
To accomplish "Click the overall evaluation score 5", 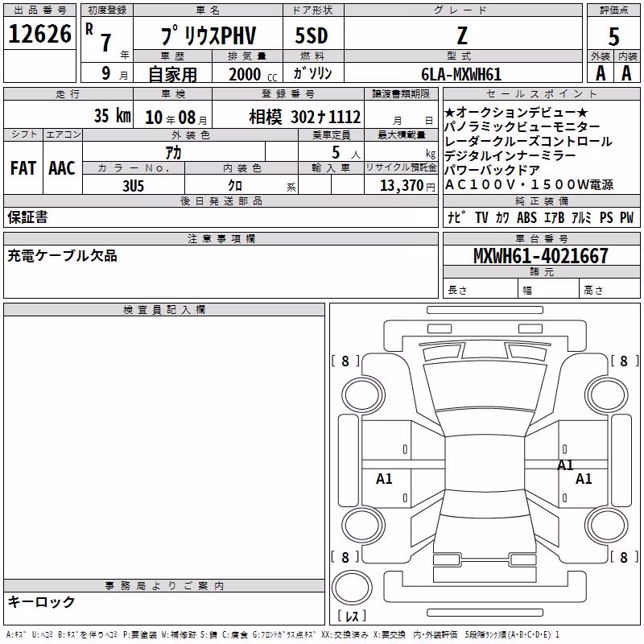I will (613, 36).
